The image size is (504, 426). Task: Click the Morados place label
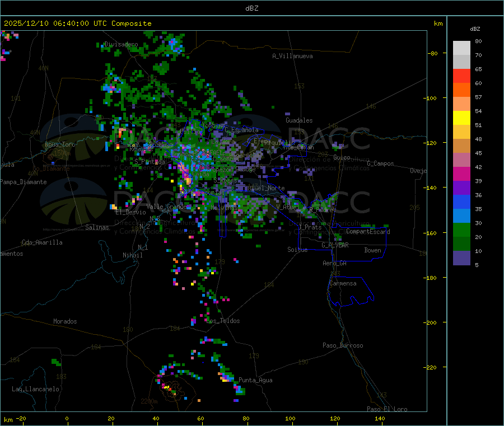tap(65, 321)
